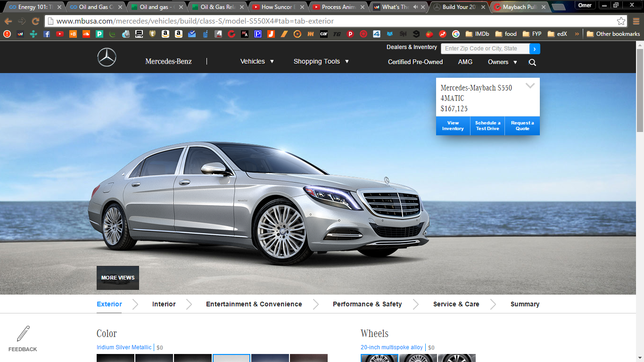Go to the Summary tab
This screenshot has height=362, width=644.
click(x=525, y=304)
